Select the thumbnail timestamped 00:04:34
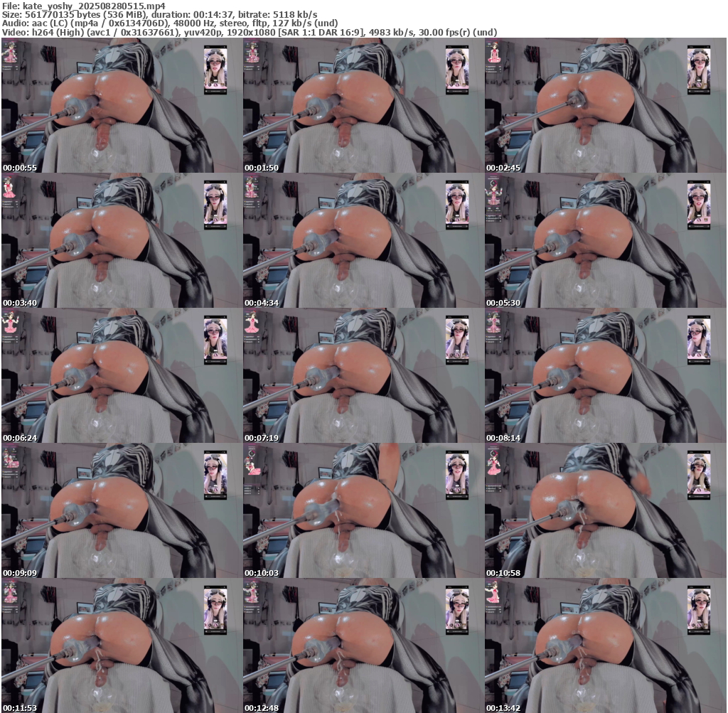The width and height of the screenshot is (728, 713). 363,241
